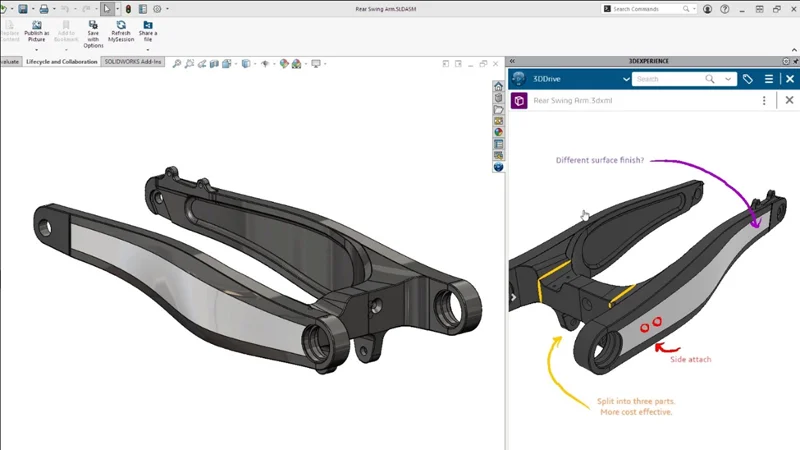Open more options for Rear Swing Arm.3dxml
This screenshot has height=450, width=800.
click(765, 101)
